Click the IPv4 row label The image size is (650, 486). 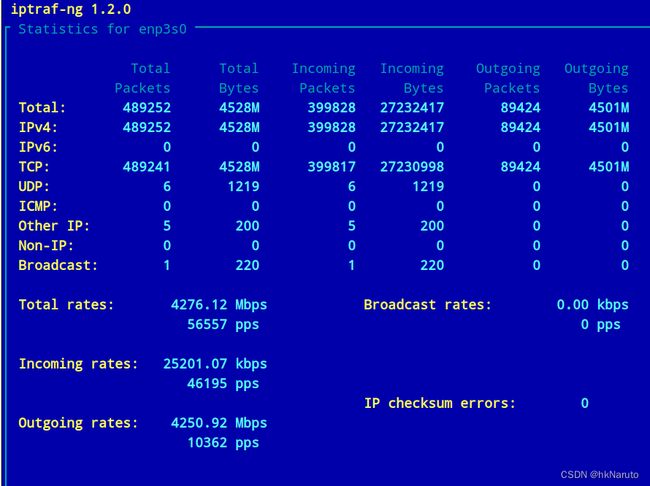(38, 127)
